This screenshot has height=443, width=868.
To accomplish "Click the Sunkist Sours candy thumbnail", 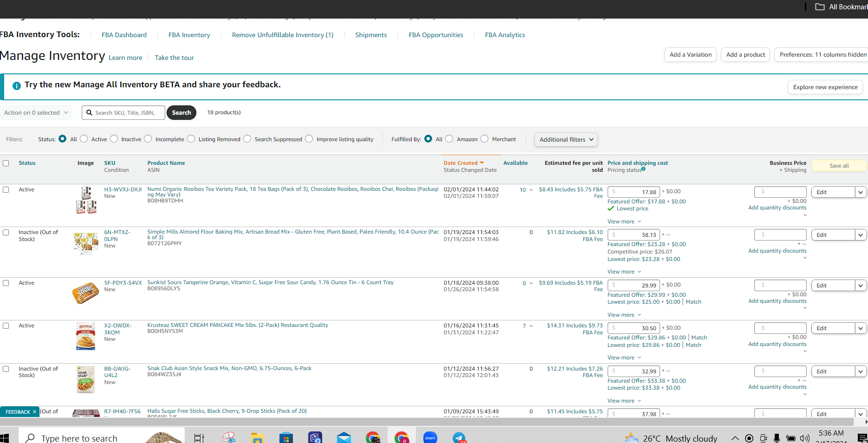I will [86, 293].
